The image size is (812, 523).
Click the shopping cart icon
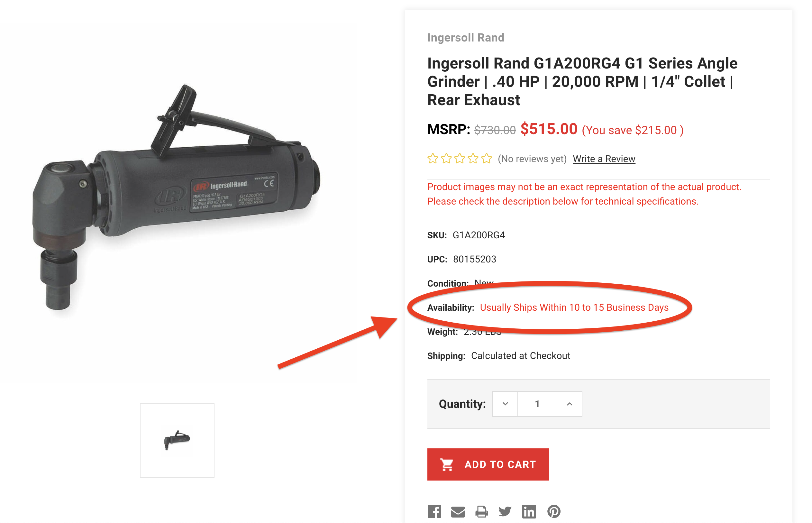click(x=446, y=464)
